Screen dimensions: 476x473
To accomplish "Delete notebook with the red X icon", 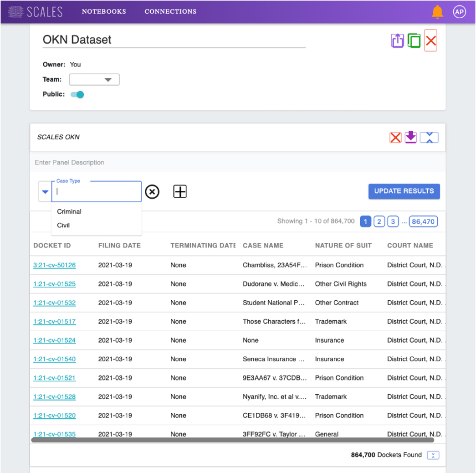I will pos(430,41).
